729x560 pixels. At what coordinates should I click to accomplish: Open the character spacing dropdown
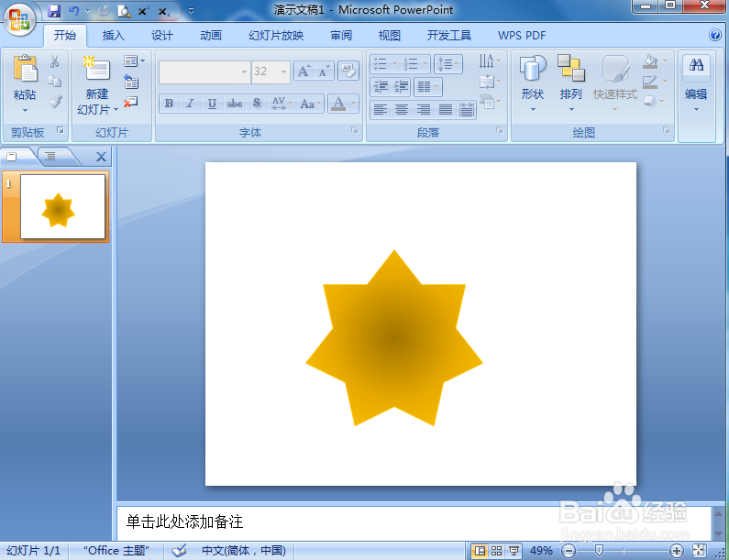click(282, 104)
